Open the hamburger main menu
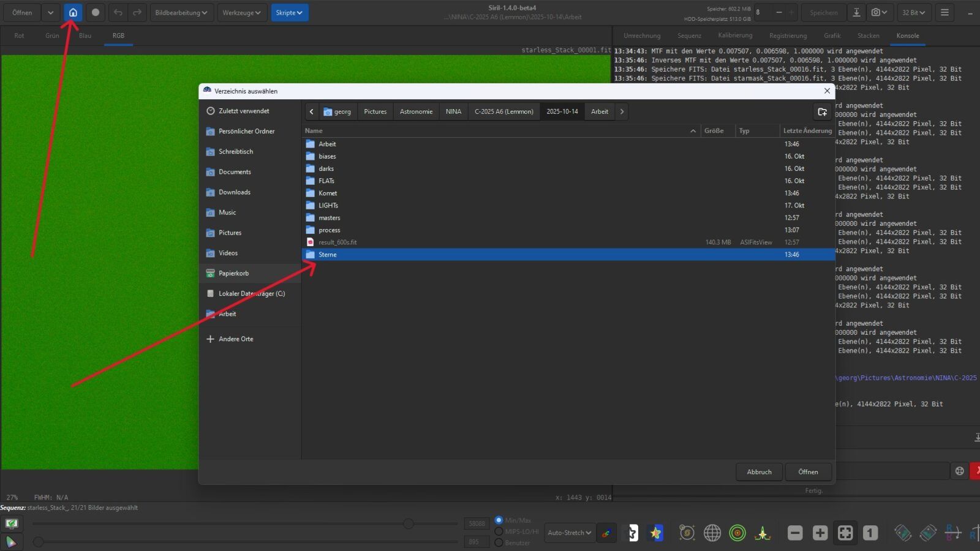The width and height of the screenshot is (980, 551). 944,12
